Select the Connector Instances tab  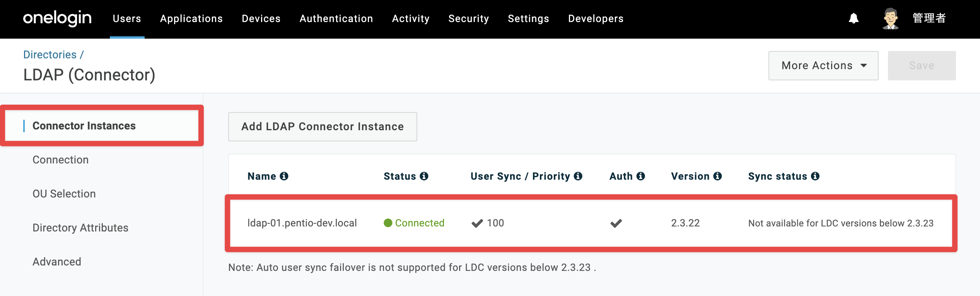(102, 126)
